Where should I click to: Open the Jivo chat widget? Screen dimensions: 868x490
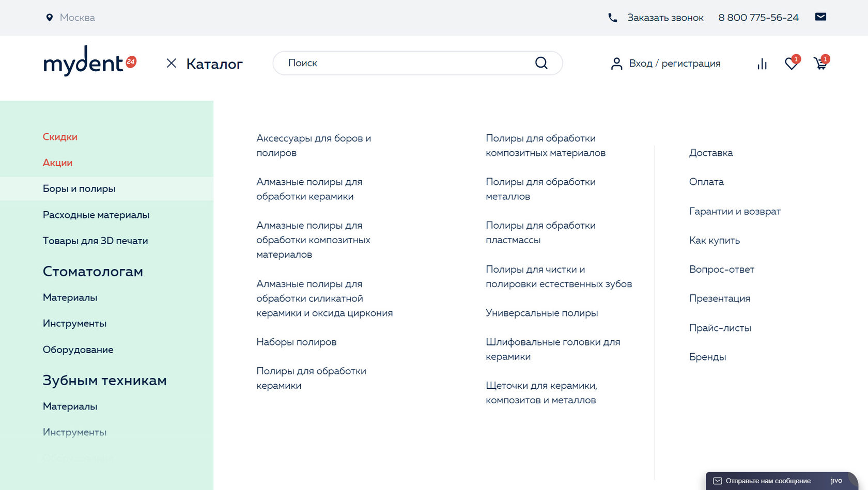click(x=770, y=481)
